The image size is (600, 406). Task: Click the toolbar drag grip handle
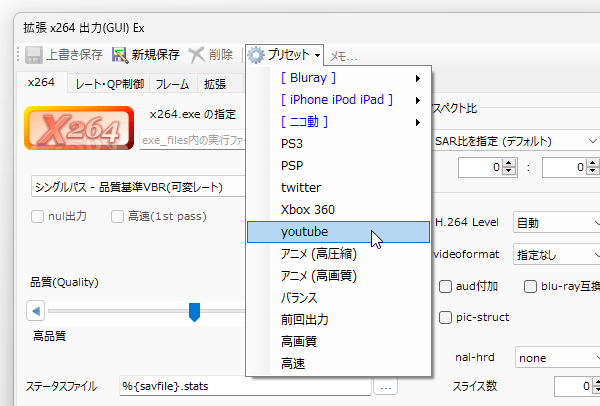(x=18, y=55)
